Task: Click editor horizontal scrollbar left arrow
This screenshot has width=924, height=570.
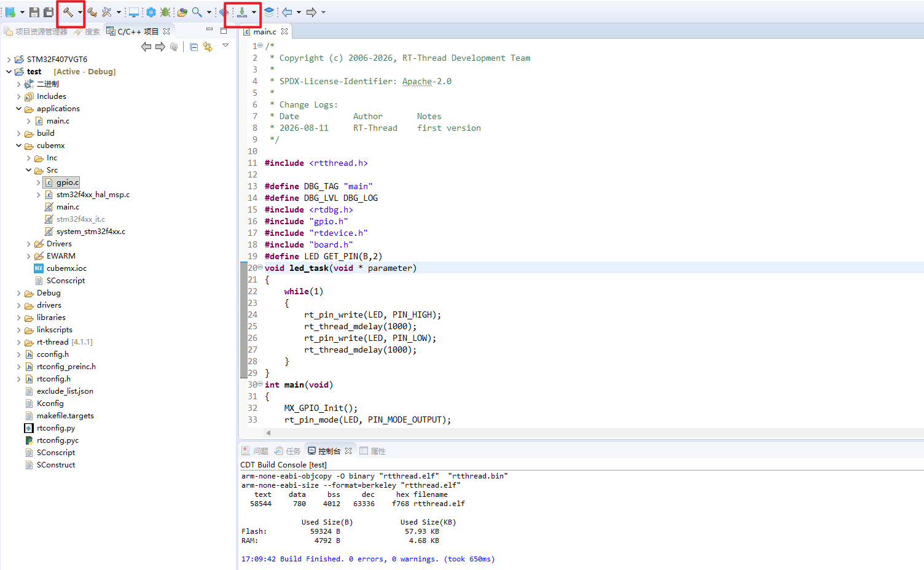Action: 268,433
